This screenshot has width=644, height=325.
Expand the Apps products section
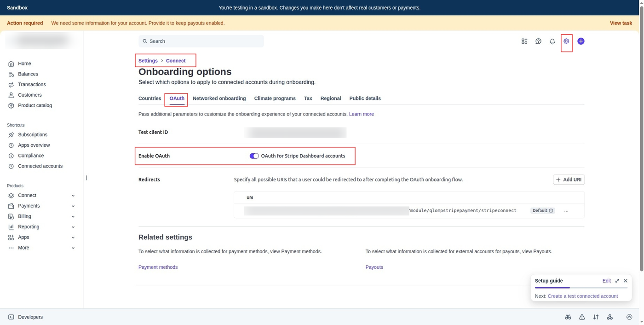click(x=73, y=238)
